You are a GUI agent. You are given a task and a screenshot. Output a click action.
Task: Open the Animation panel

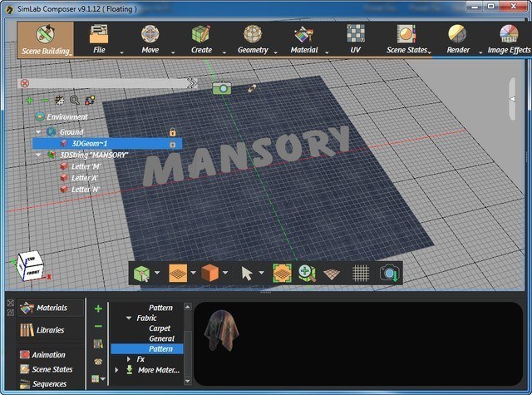tap(49, 355)
